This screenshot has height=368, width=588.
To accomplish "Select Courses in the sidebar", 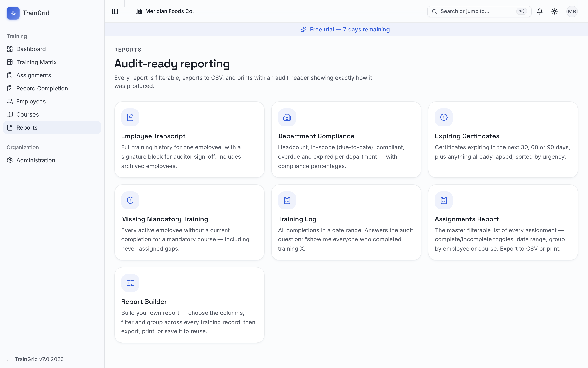I will 52,115.
